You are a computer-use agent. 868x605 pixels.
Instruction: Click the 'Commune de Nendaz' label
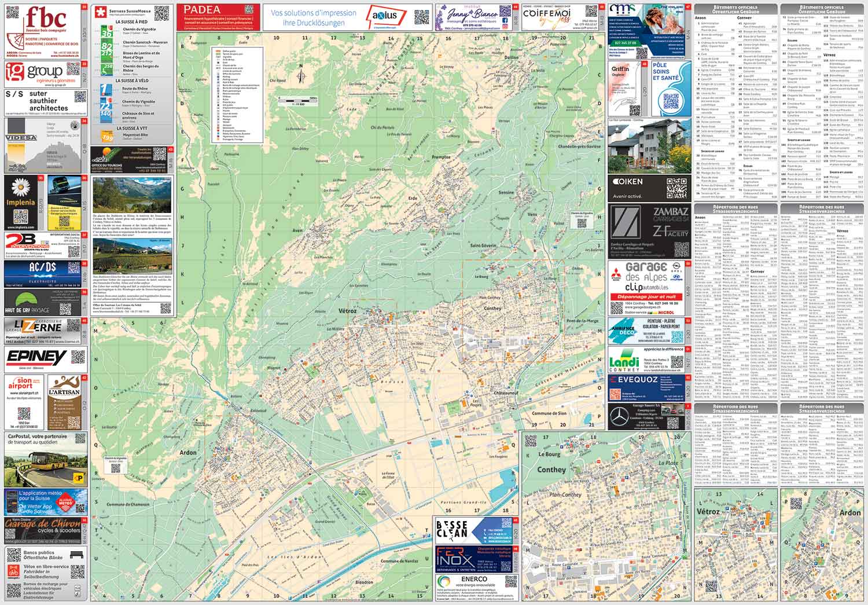[400, 561]
